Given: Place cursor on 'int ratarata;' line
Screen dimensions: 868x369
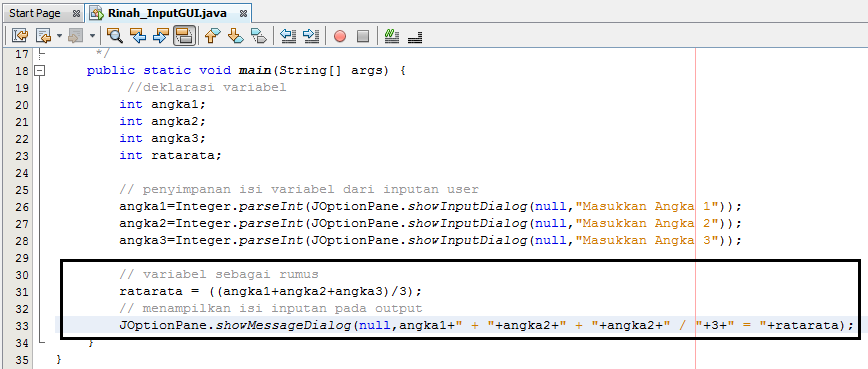Looking at the screenshot, I should [170, 155].
